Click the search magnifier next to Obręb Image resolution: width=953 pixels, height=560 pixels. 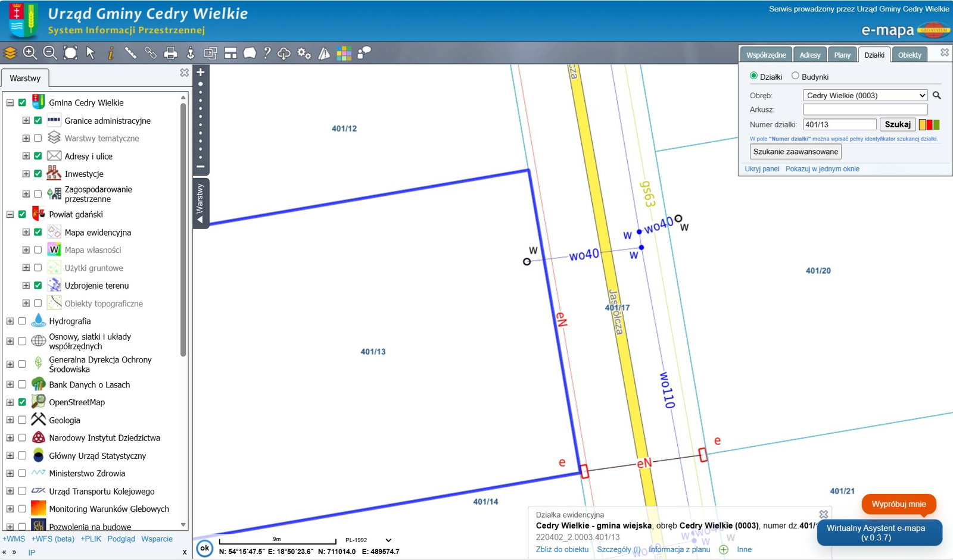pos(937,95)
